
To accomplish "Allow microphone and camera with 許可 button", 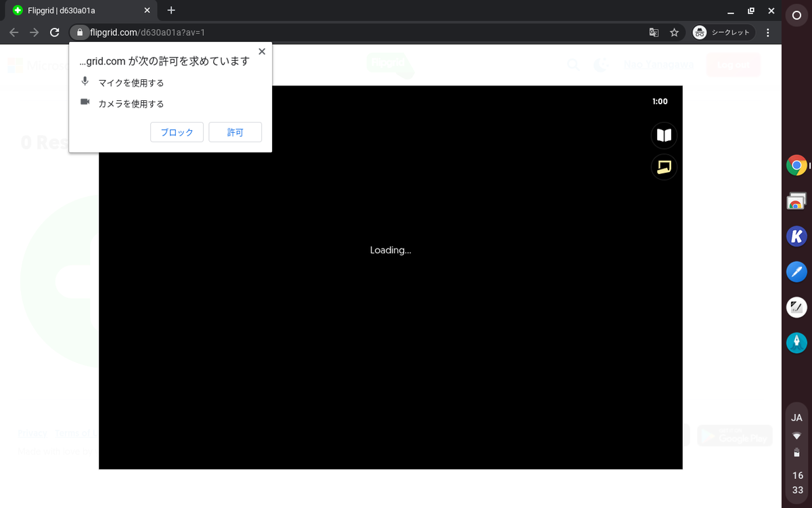I will (x=235, y=132).
